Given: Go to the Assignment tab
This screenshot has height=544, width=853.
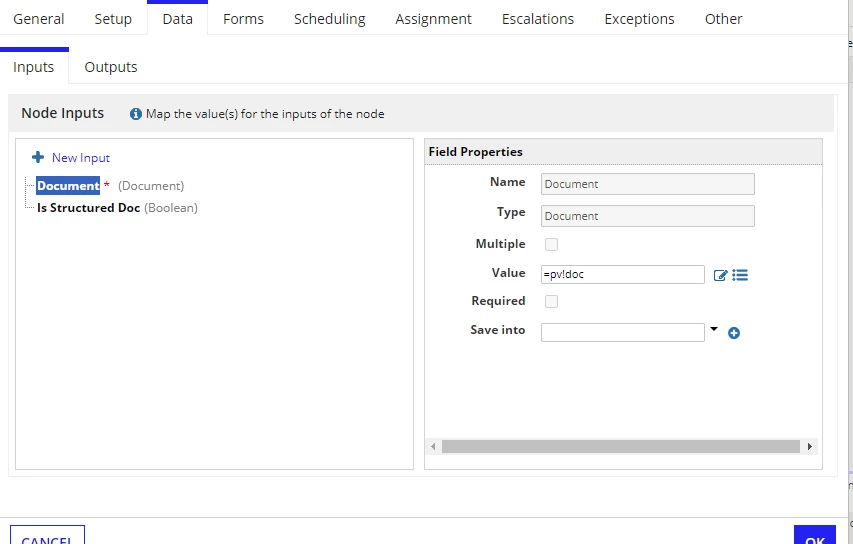Looking at the screenshot, I should click(434, 19).
